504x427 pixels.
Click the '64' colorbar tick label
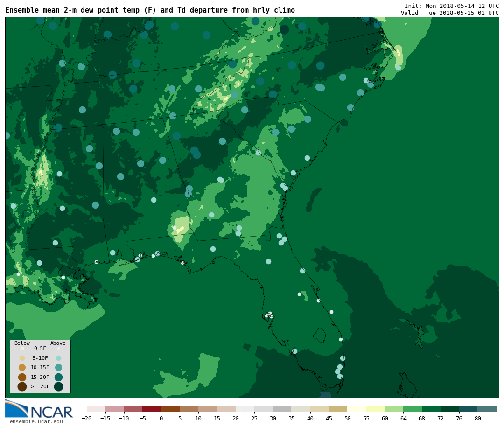[403, 418]
